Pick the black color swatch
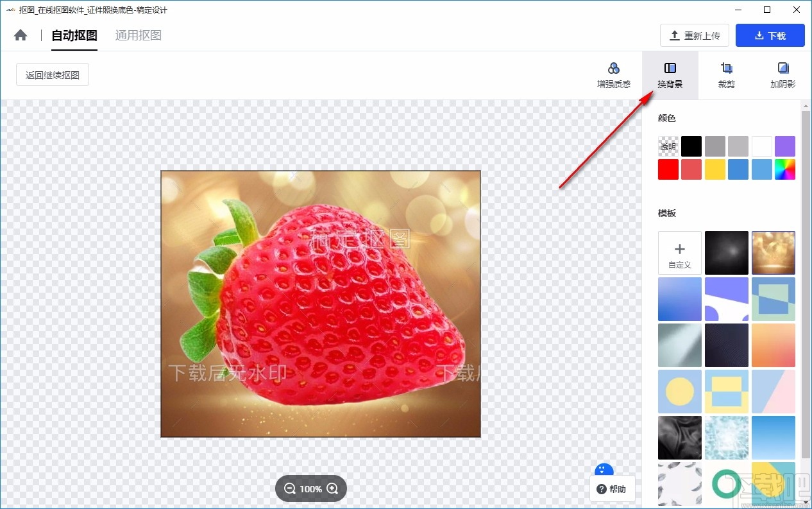Screen dimensions: 812x509 coord(691,146)
